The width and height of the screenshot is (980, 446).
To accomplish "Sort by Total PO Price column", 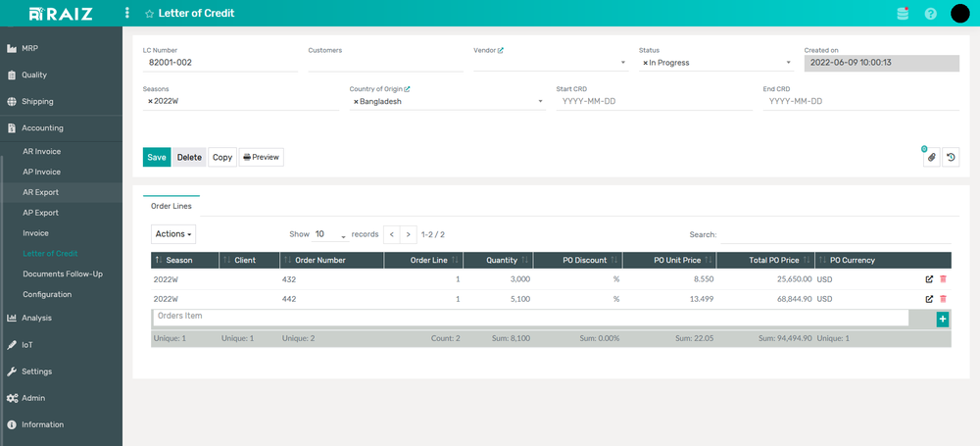I will pyautogui.click(x=765, y=260).
